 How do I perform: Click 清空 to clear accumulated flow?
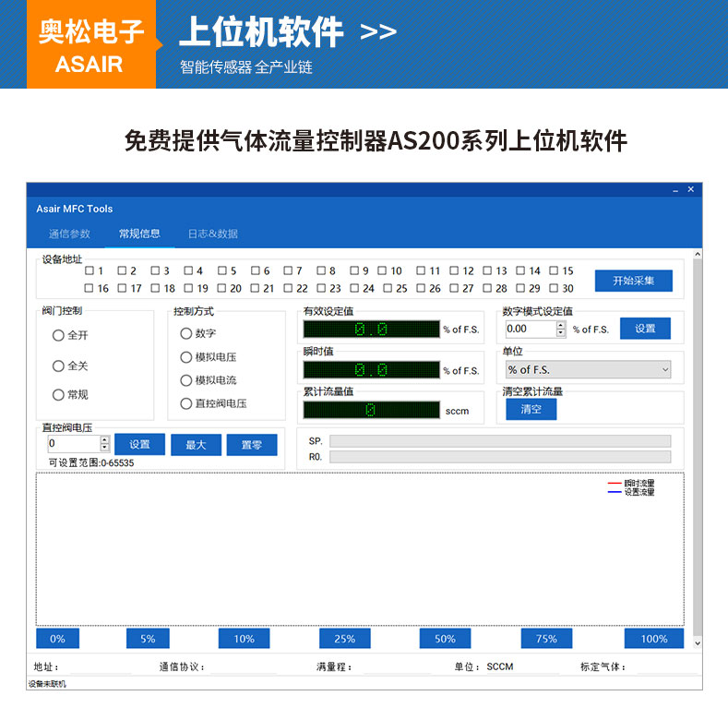[531, 409]
